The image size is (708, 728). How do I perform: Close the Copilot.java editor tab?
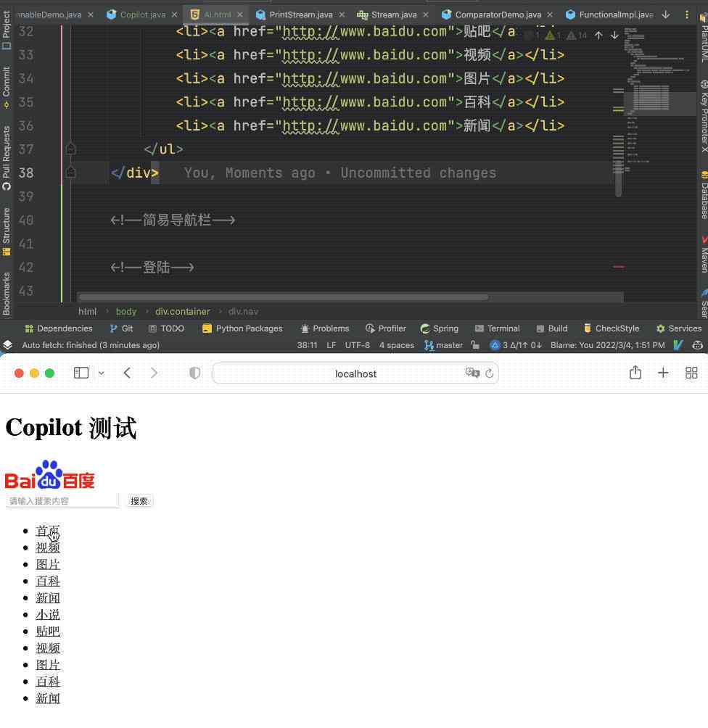pyautogui.click(x=174, y=15)
